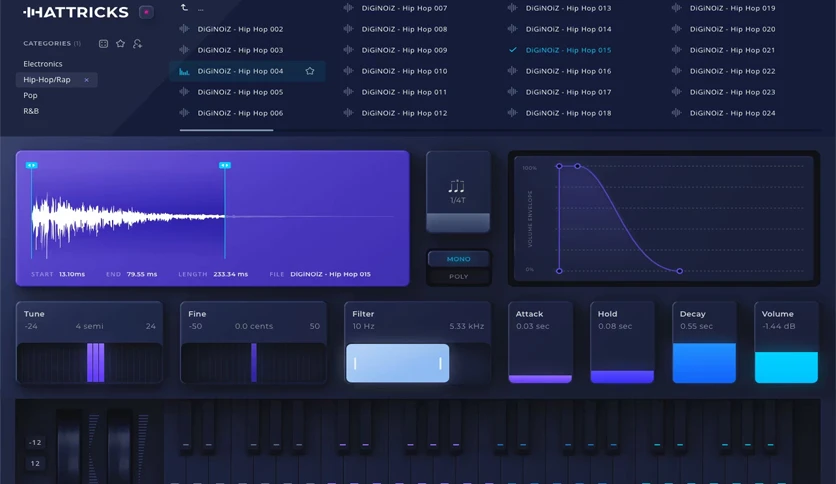Select the R&B category
The width and height of the screenshot is (836, 484).
pos(31,111)
